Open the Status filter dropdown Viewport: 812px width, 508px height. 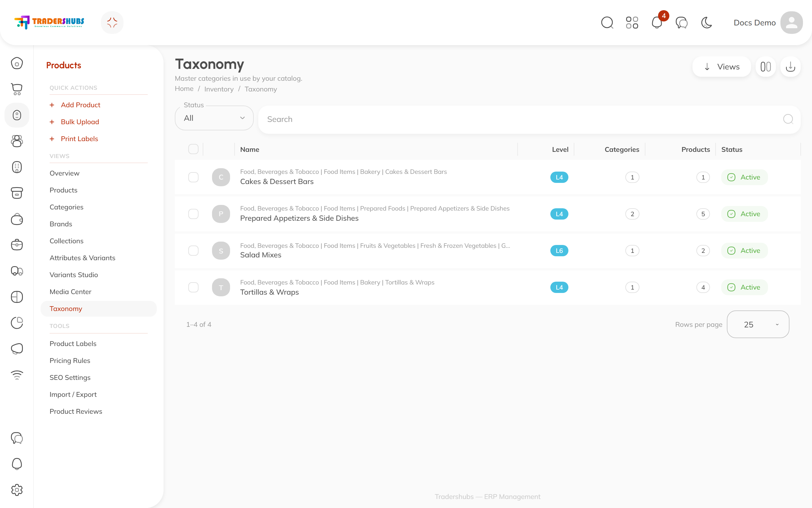214,118
